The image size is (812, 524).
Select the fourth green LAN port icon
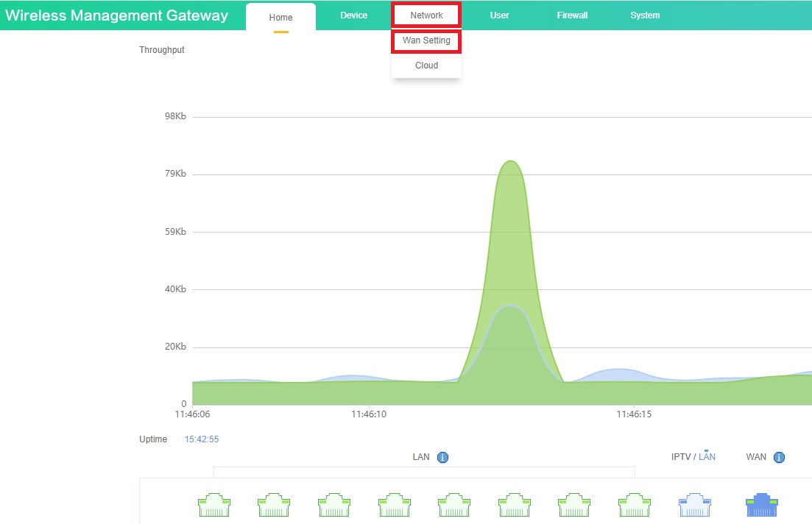coord(394,506)
